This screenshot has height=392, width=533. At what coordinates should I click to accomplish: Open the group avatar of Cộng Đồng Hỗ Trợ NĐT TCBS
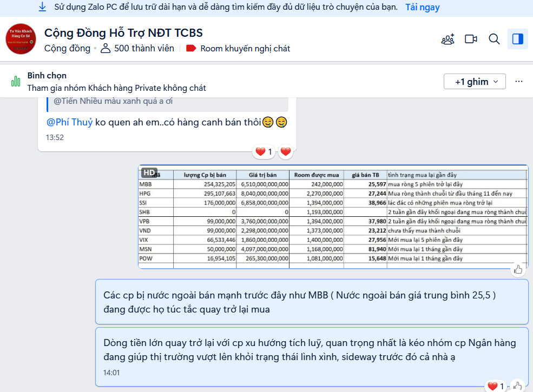[x=21, y=39]
